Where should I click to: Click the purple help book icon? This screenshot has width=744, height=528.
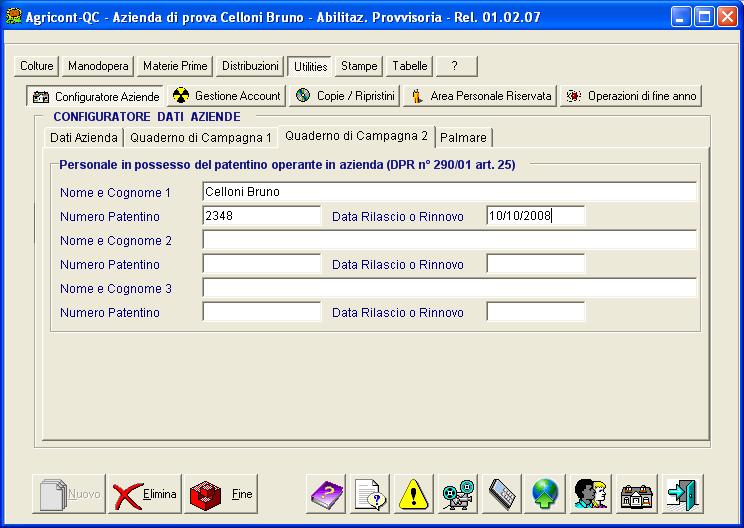(x=326, y=493)
